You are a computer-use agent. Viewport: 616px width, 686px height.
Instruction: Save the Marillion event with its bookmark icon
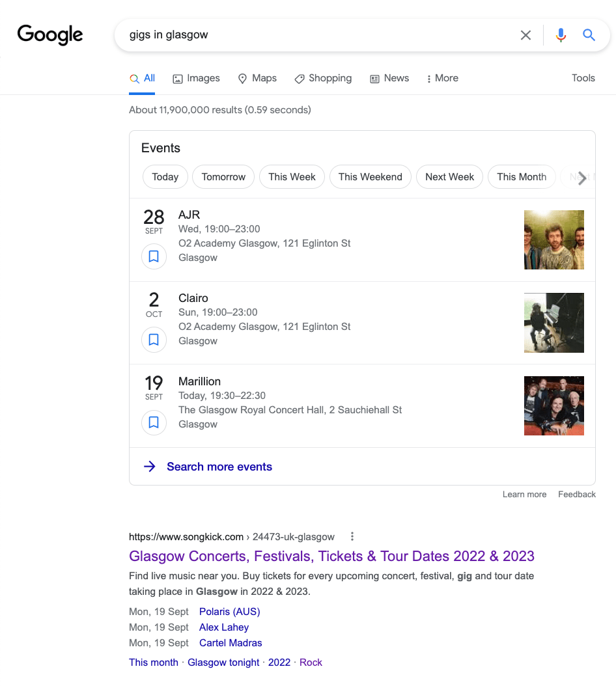coord(154,422)
